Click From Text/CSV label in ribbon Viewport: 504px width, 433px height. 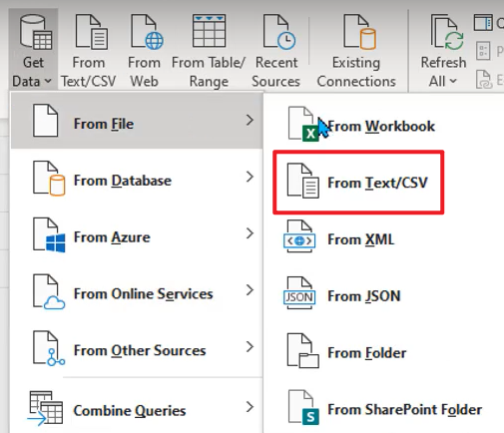[89, 72]
